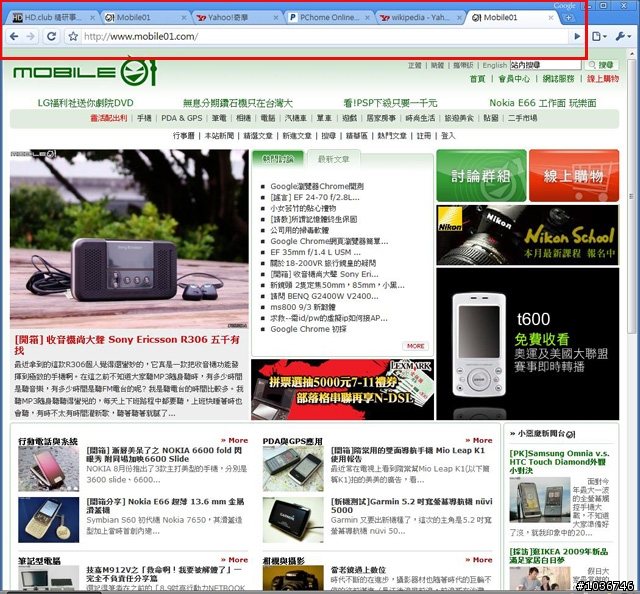Open the Nokia E66 工作面 玩樂面 ad link
The image size is (640, 594).
[542, 103]
